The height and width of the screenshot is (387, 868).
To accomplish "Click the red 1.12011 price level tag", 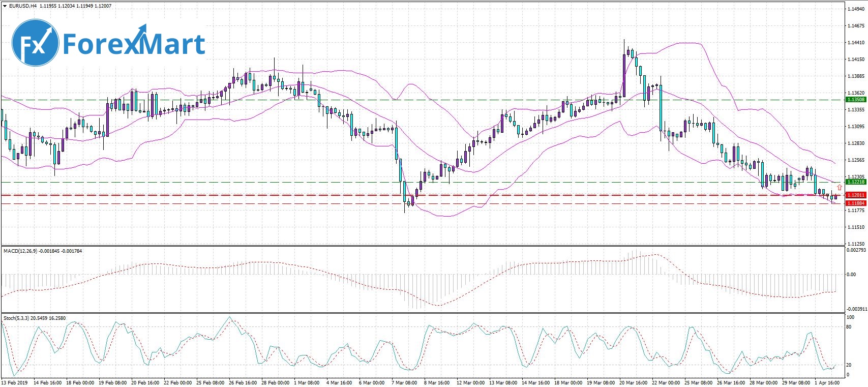I will pos(855,195).
